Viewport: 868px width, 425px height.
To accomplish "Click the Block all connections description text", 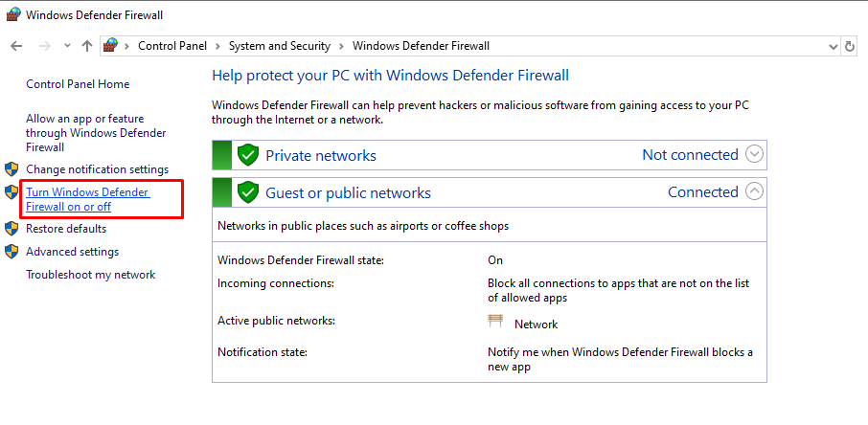I will click(618, 291).
